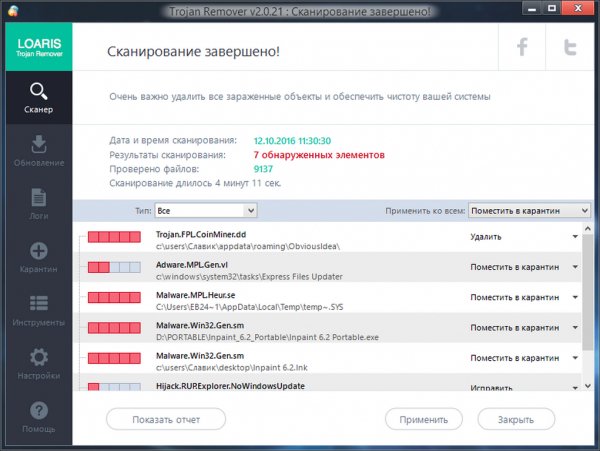Click path Express Files Updater
Screen dimensions: 600x451
249,277
